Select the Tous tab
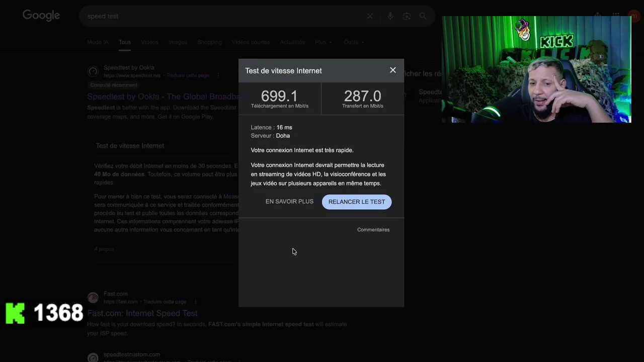 (125, 42)
